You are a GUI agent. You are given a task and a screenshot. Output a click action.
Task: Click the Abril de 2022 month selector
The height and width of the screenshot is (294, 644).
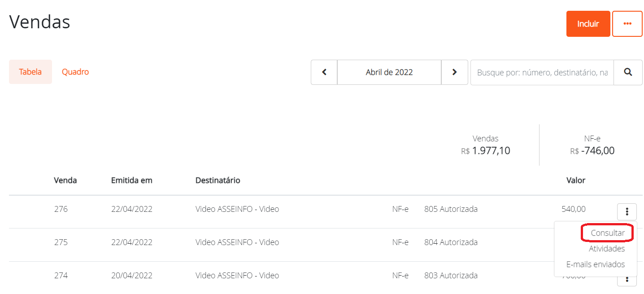click(x=389, y=72)
